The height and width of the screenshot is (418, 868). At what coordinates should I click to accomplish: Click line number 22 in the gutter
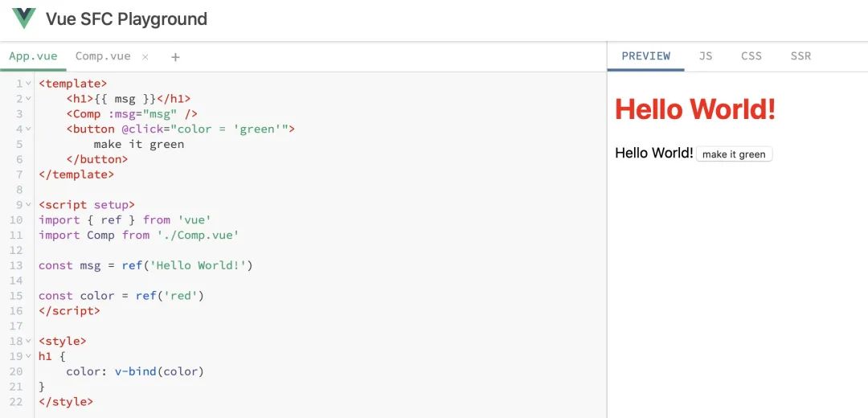tap(16, 401)
